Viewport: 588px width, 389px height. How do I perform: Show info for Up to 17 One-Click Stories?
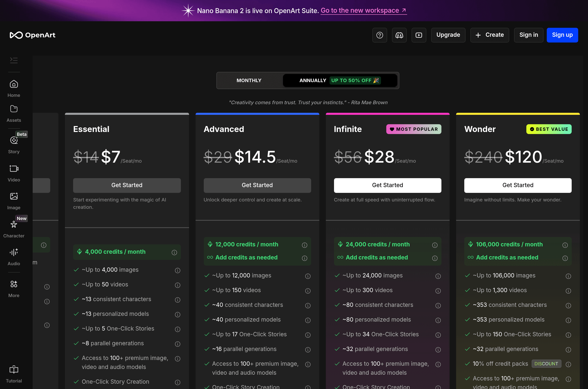308,335
